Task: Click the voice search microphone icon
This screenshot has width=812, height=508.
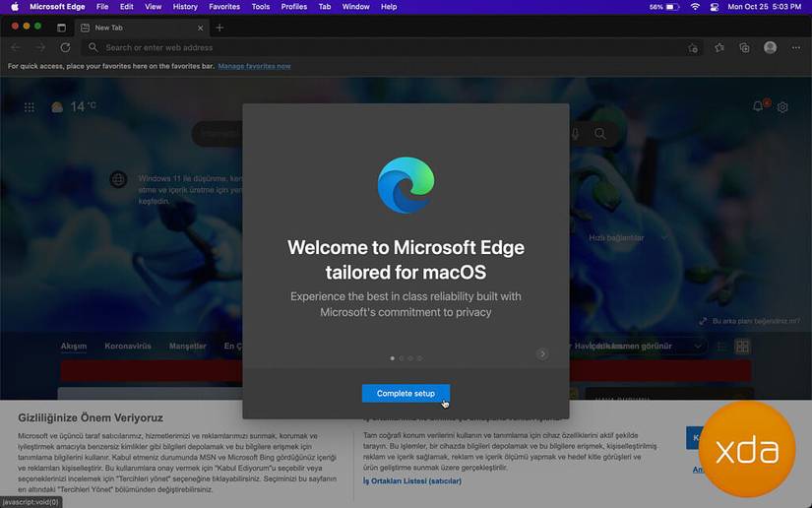Action: click(575, 134)
